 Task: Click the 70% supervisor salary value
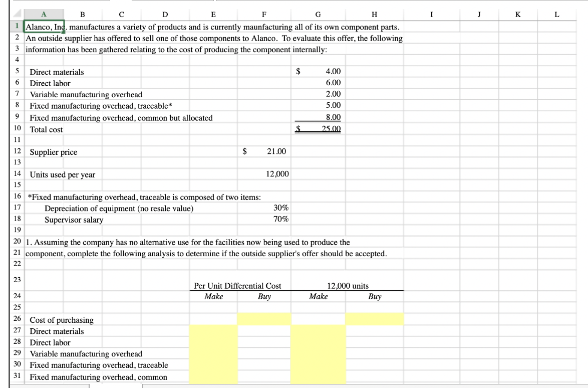(281, 219)
